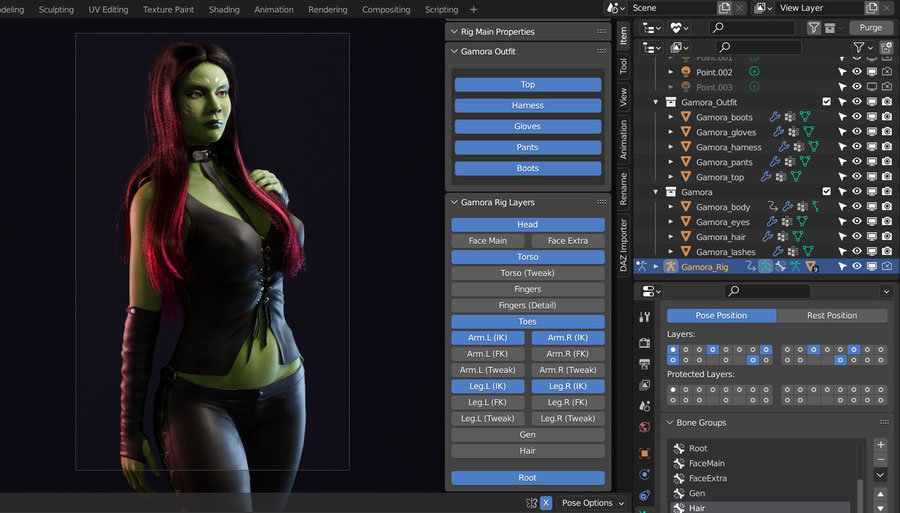Click the mesh data icon on Gamora_harness
The image size is (900, 513).
(813, 147)
